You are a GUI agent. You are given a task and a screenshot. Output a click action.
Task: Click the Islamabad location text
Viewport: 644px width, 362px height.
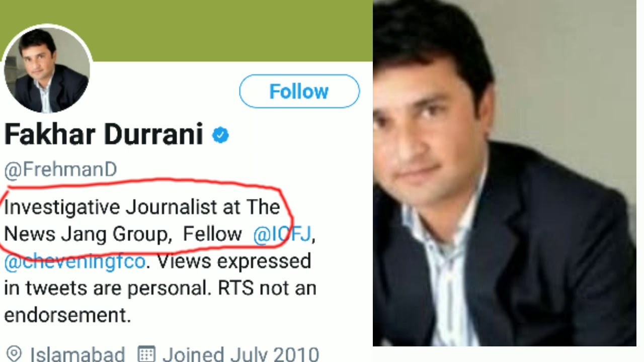click(x=77, y=354)
